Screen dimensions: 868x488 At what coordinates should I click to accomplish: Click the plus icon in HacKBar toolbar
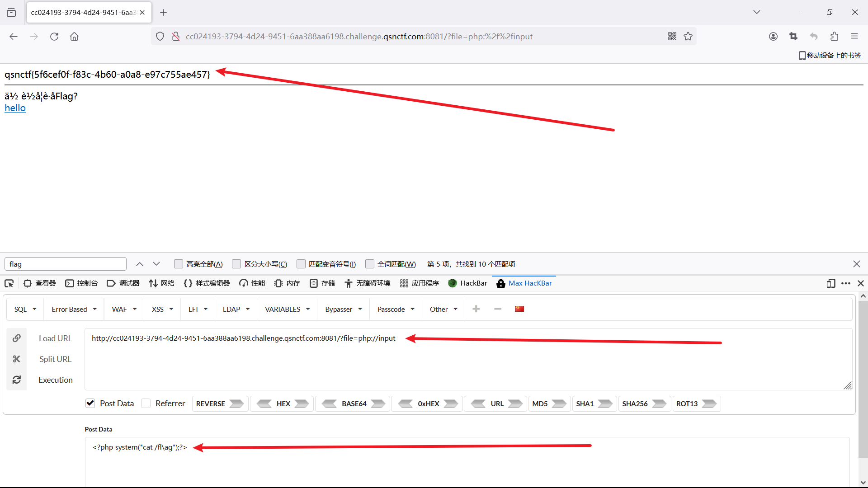[476, 309]
